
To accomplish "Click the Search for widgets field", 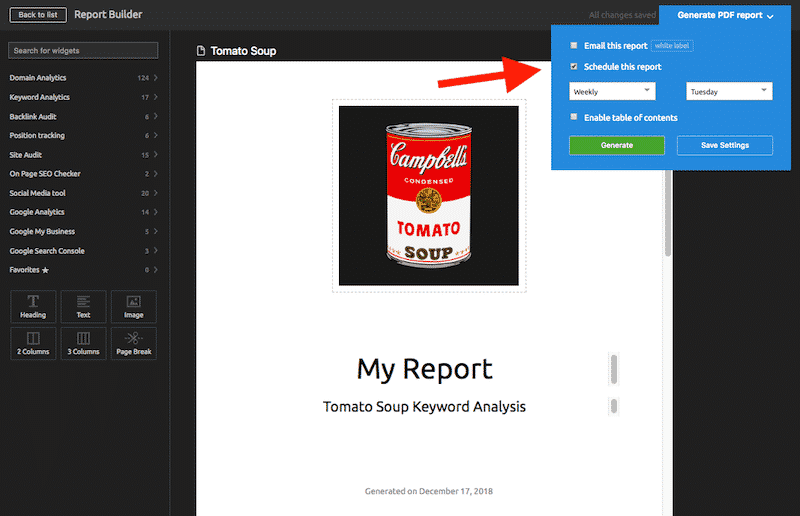I will (82, 50).
